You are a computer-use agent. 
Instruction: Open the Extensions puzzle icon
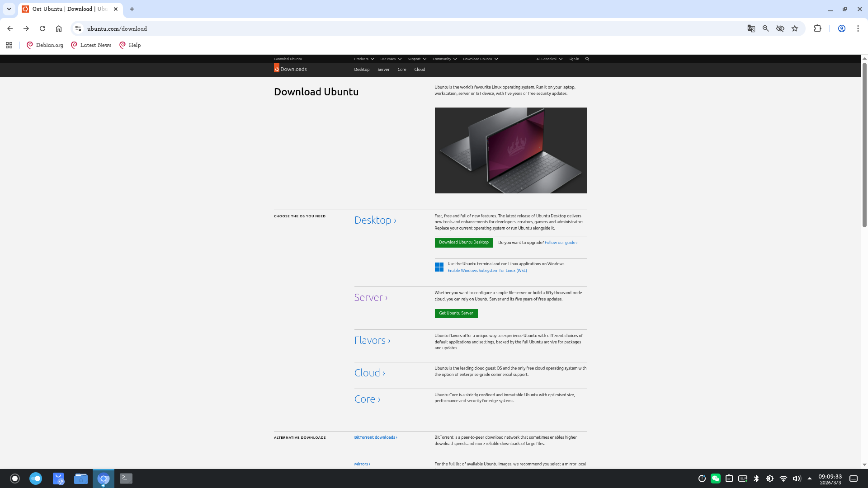click(817, 28)
